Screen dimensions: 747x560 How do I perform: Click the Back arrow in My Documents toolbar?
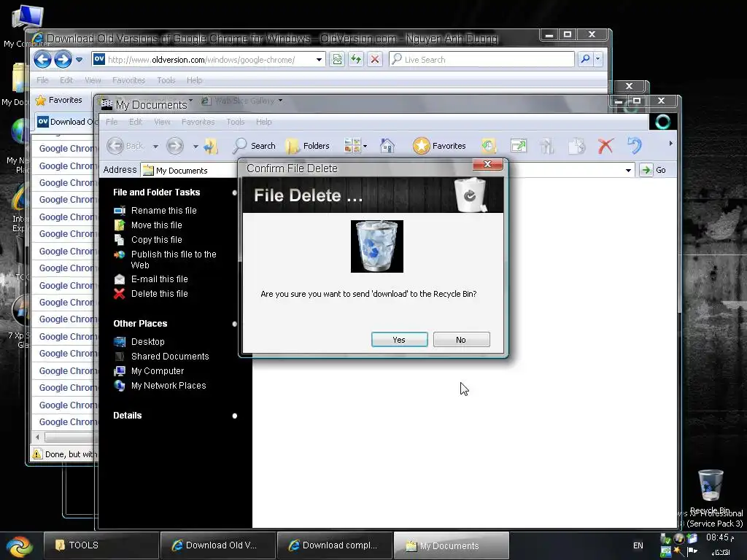click(115, 146)
